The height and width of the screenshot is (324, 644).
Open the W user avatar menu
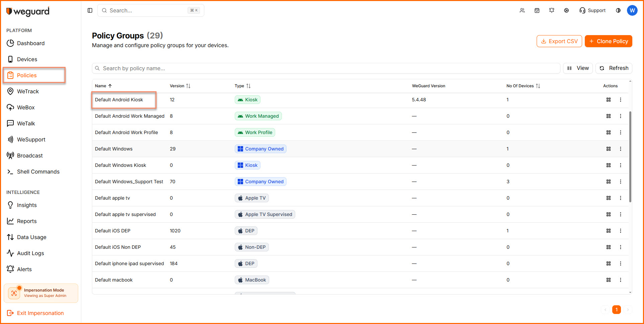pyautogui.click(x=632, y=10)
